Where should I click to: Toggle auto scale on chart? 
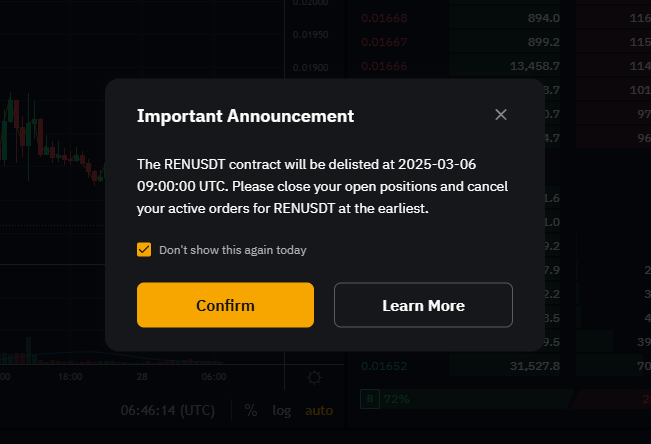[x=319, y=411]
